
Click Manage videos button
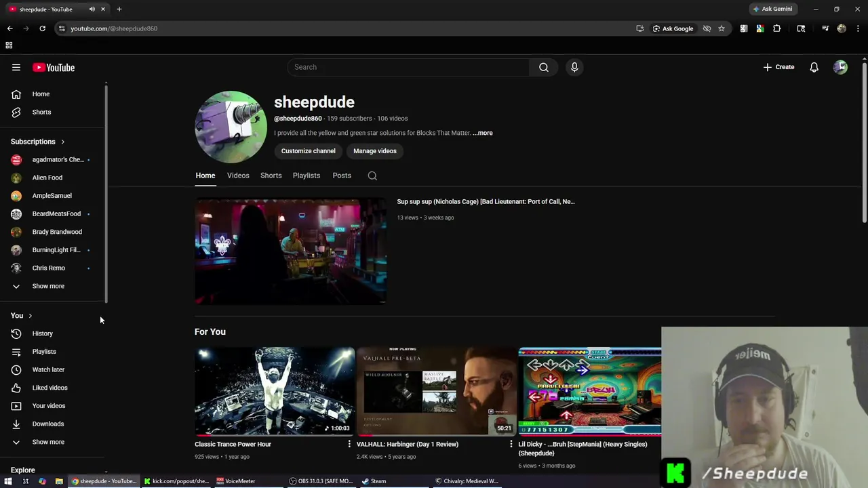click(375, 151)
